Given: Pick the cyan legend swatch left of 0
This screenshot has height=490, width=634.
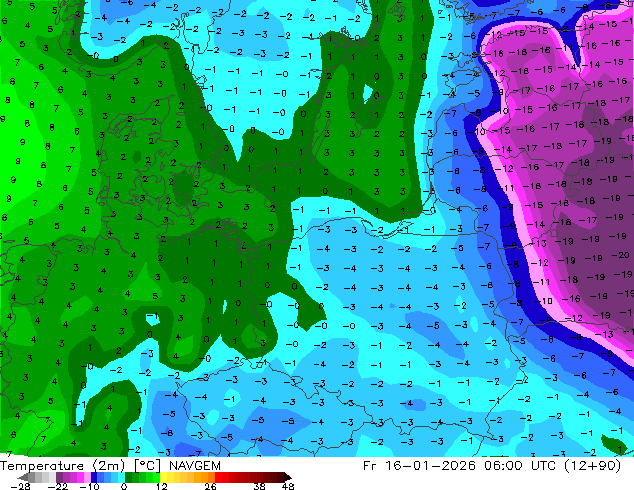Looking at the screenshot, I should coord(121,477).
